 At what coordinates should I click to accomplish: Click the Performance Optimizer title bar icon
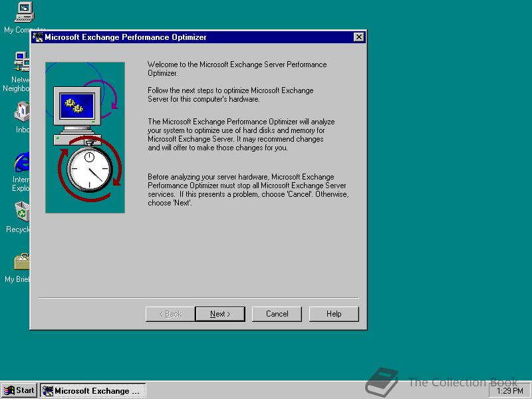click(x=38, y=37)
